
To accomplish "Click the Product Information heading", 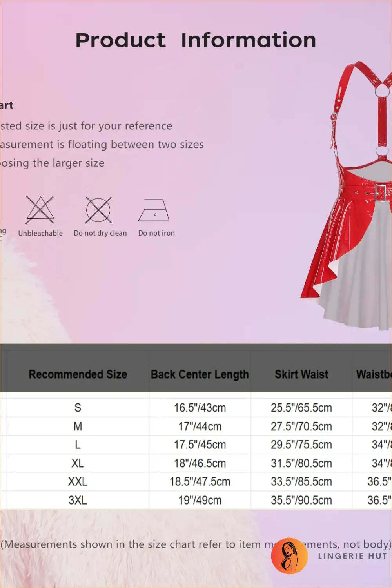I will click(x=196, y=40).
